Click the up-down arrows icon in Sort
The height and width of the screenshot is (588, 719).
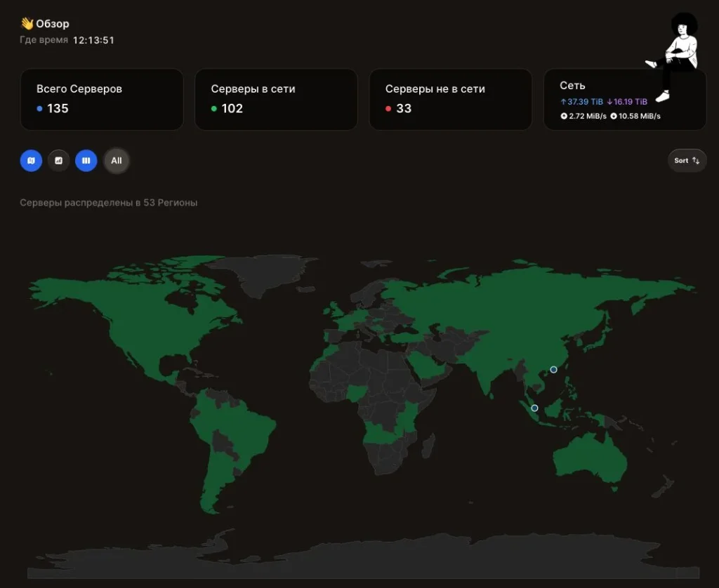(x=696, y=161)
